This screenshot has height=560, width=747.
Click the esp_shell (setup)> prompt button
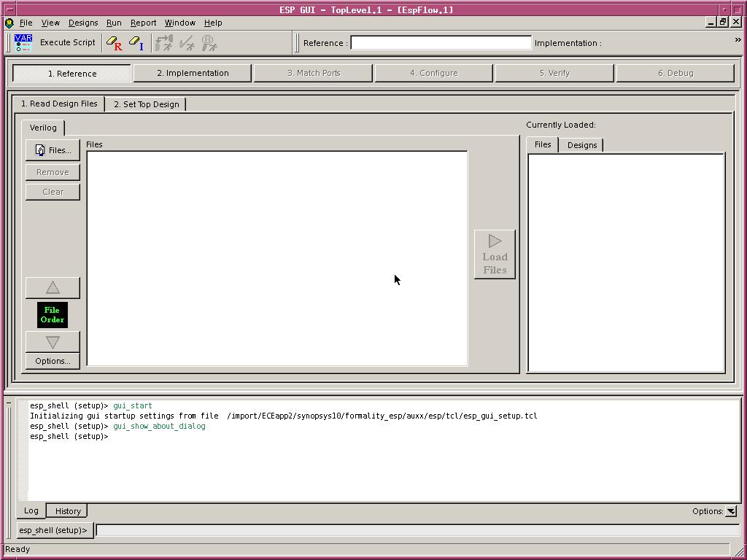(55, 530)
